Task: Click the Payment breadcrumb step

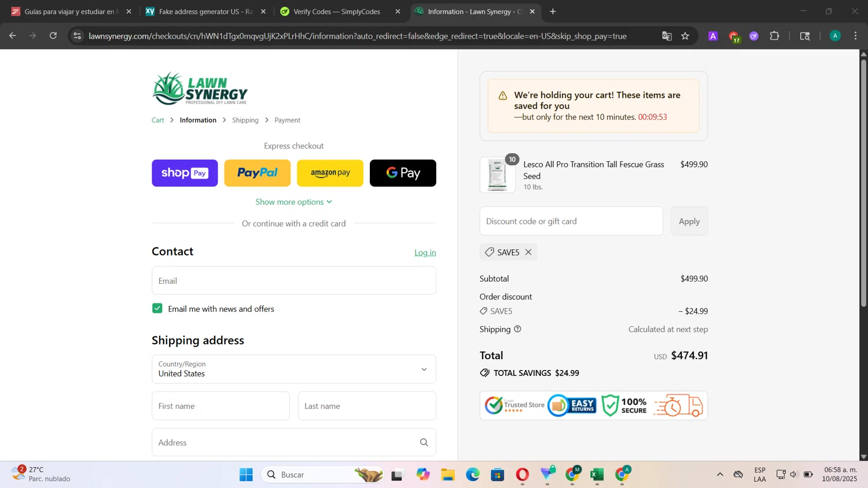Action: (x=288, y=120)
